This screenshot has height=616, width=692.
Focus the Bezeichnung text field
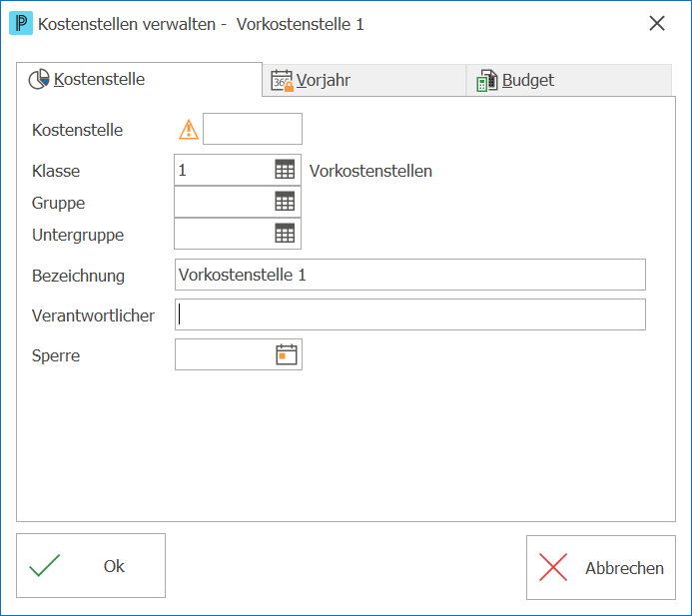click(410, 275)
